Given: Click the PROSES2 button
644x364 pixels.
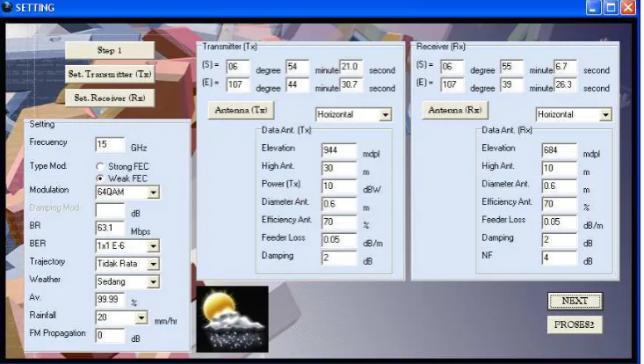Looking at the screenshot, I should [x=575, y=324].
